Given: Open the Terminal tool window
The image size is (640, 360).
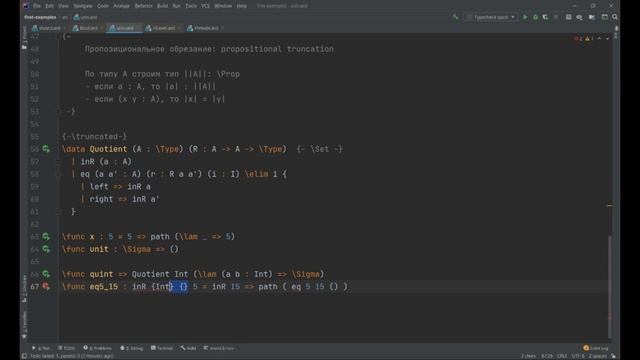Looking at the screenshot, I should pyautogui.click(x=162, y=348).
